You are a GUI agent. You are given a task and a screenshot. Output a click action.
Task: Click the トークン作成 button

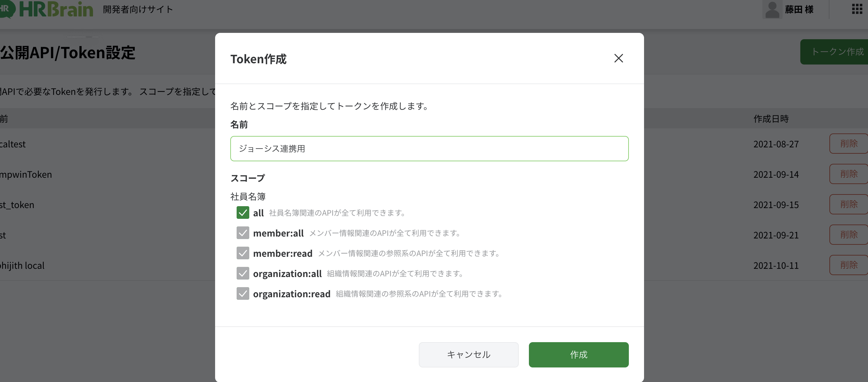tap(836, 52)
